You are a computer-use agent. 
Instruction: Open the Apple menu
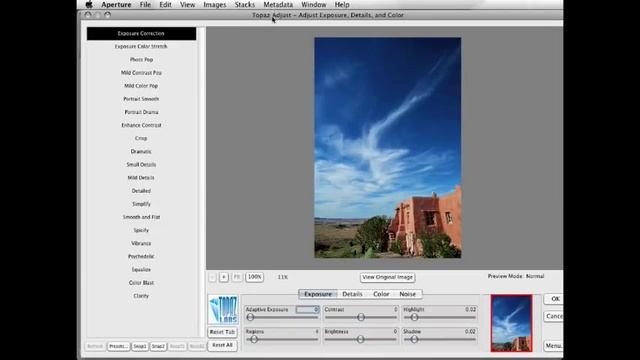click(x=89, y=5)
